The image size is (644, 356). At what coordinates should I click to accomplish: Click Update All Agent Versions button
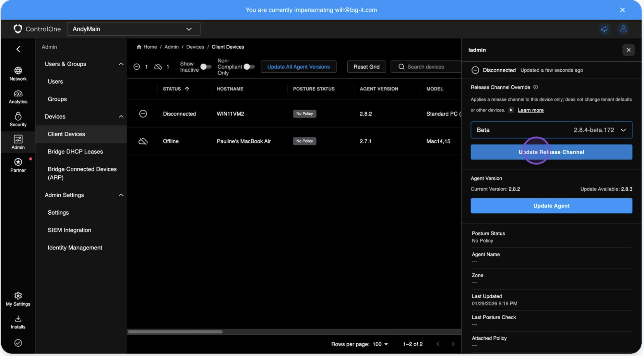click(x=298, y=67)
